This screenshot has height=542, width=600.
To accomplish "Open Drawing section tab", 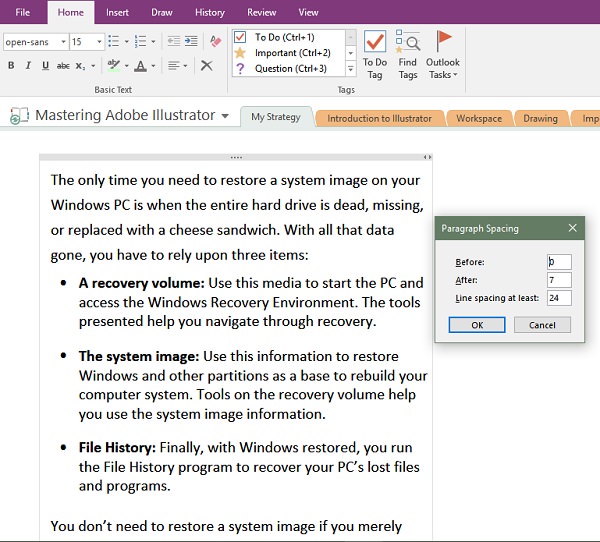I will [540, 119].
